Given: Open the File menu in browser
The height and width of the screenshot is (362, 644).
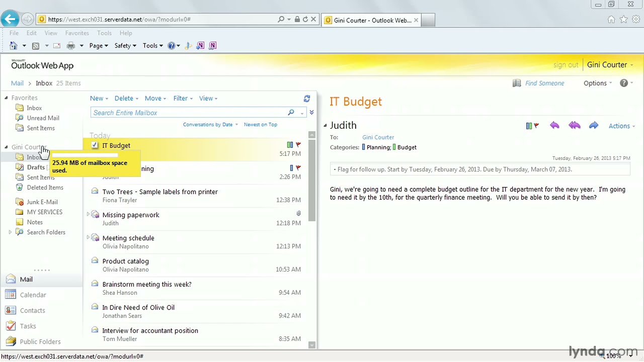Looking at the screenshot, I should 14,33.
